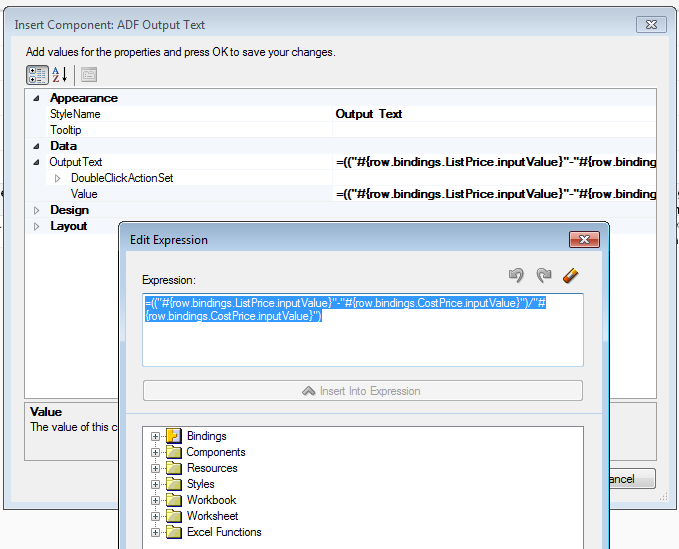The image size is (679, 549).
Task: Expand the Worksheet tree node
Action: point(155,517)
